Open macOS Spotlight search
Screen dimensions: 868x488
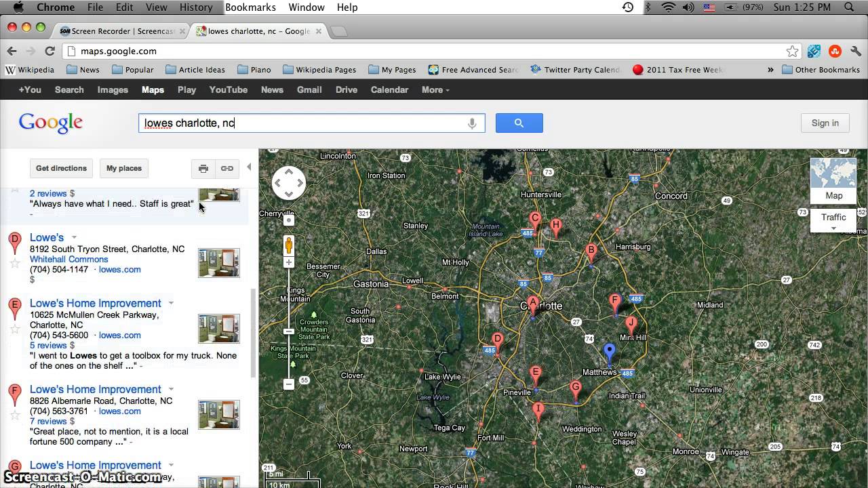click(x=850, y=7)
